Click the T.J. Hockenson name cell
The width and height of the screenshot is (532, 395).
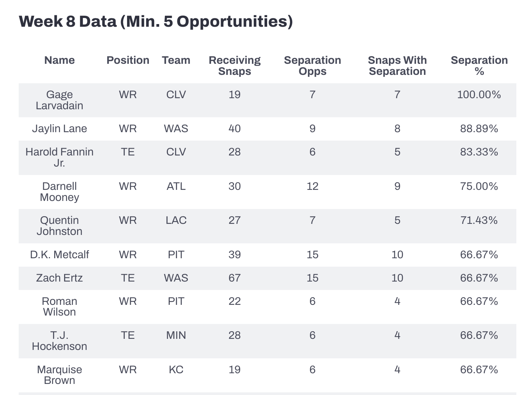pos(59,341)
